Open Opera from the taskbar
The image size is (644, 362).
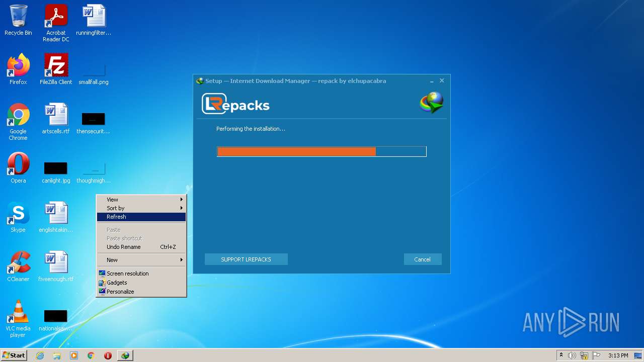pos(108,355)
